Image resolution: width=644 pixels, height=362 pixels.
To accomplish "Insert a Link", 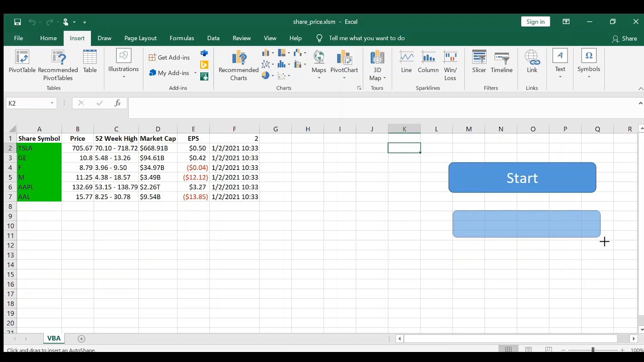I will 532,62.
